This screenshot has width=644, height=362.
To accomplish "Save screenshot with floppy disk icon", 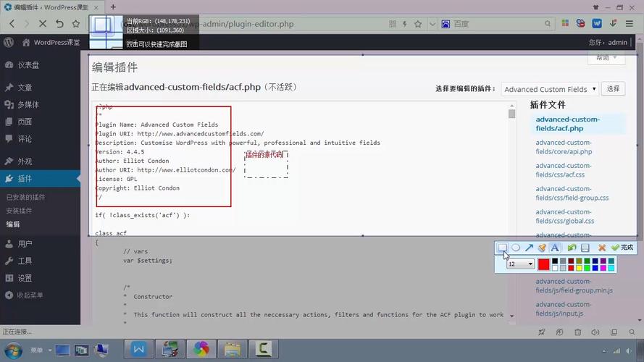I will point(585,248).
